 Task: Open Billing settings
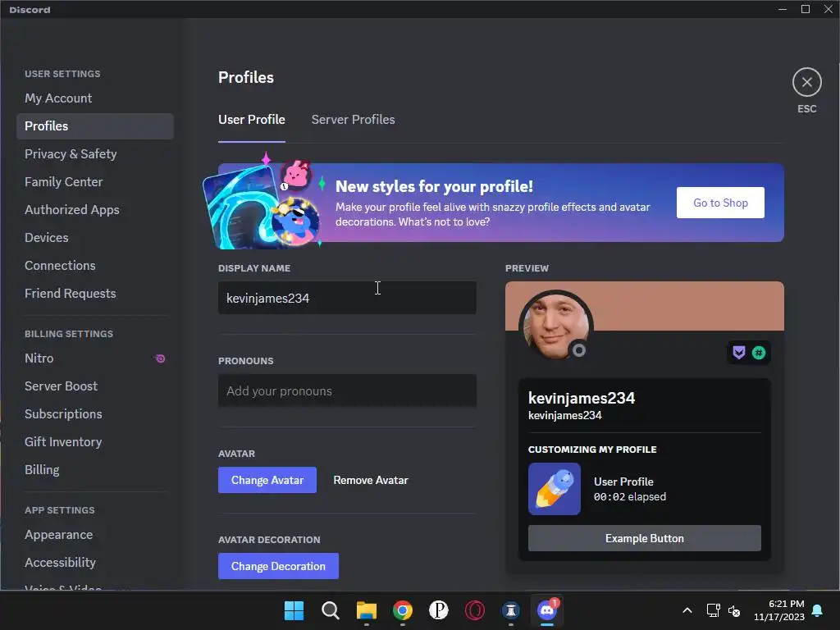pyautogui.click(x=95, y=469)
